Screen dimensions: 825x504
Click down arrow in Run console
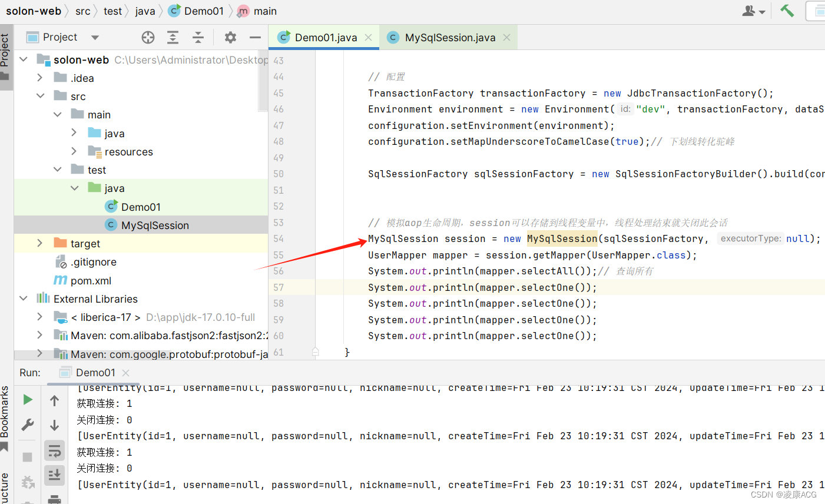[x=54, y=425]
